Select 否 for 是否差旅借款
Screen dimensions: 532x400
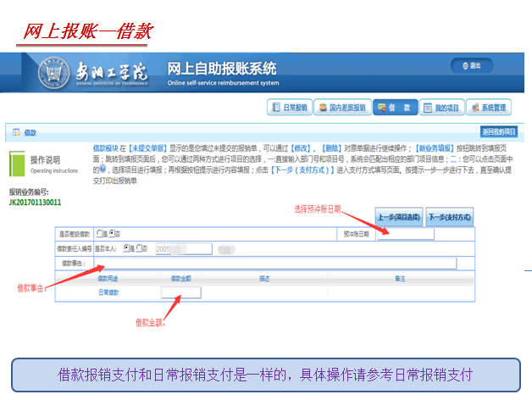point(111,234)
